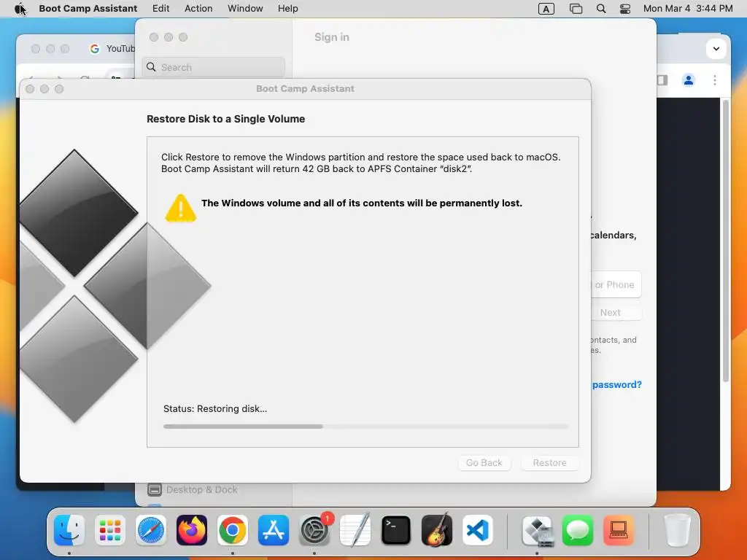
Task: Launch Terminal from the dock
Action: pos(396,530)
